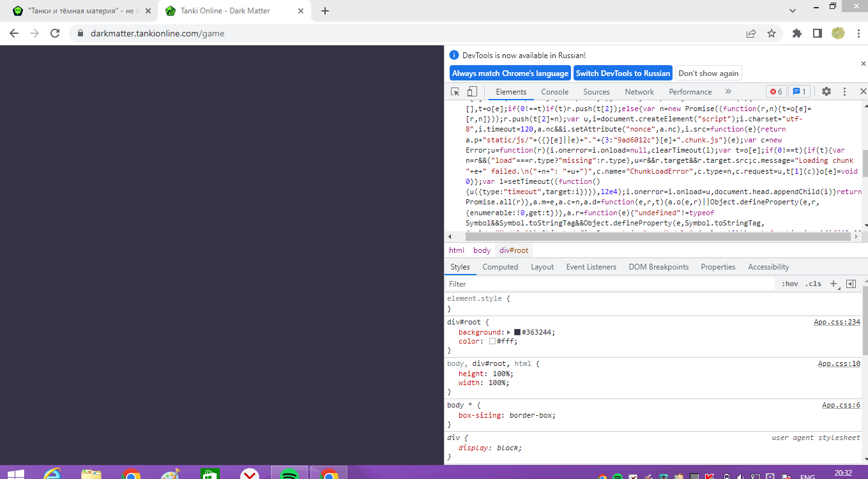The height and width of the screenshot is (479, 868).
Task: Open the Chrome profile avatar
Action: pyautogui.click(x=838, y=33)
